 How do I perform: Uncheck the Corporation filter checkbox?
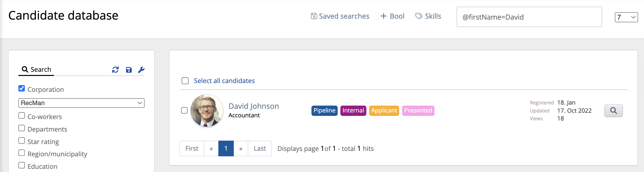(22, 88)
